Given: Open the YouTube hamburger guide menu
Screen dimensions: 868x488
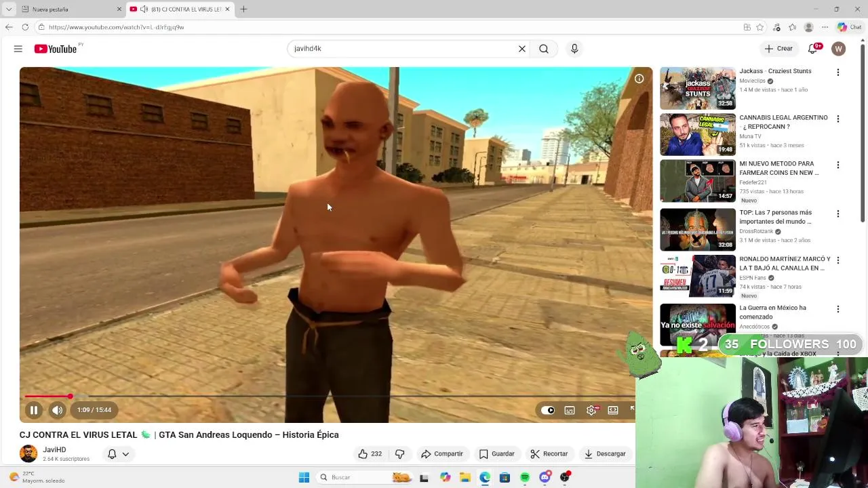Looking at the screenshot, I should click(18, 49).
